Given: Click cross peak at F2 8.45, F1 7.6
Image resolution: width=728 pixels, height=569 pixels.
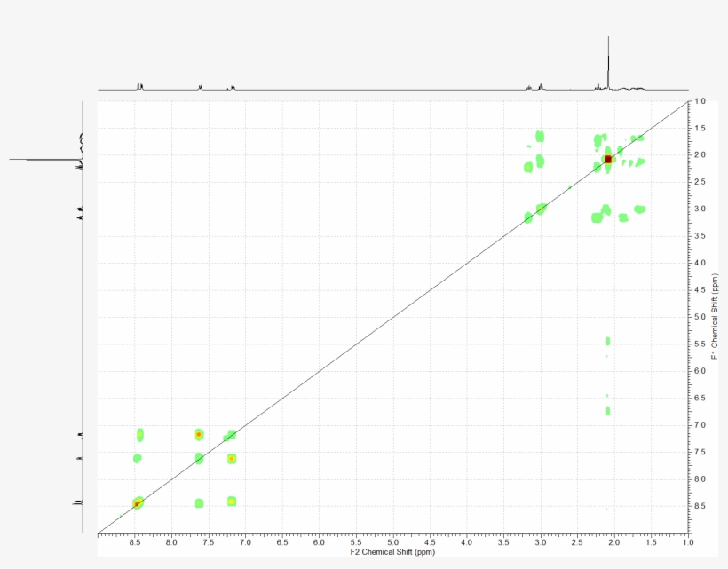Looking at the screenshot, I should click(x=137, y=458).
